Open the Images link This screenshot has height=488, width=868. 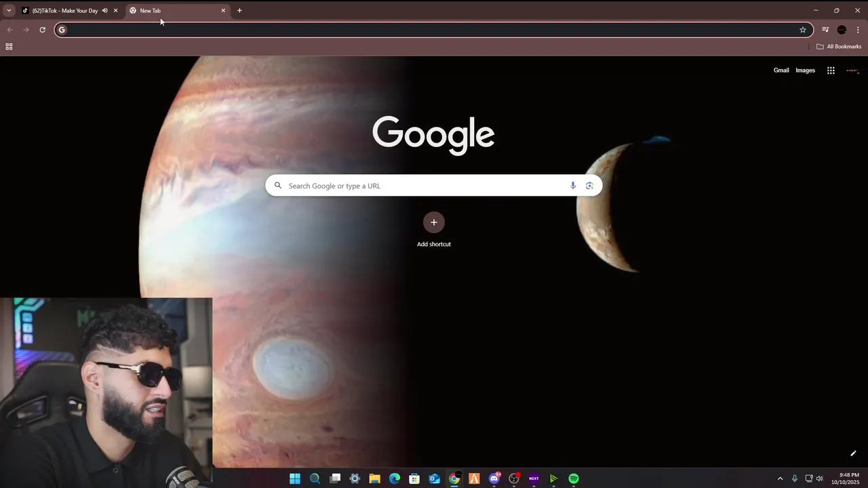805,70
